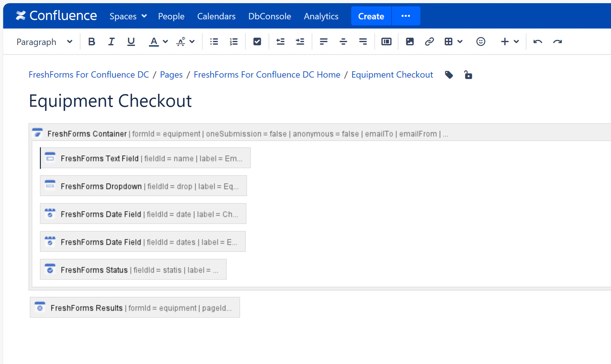Click the bullet list icon

(214, 42)
